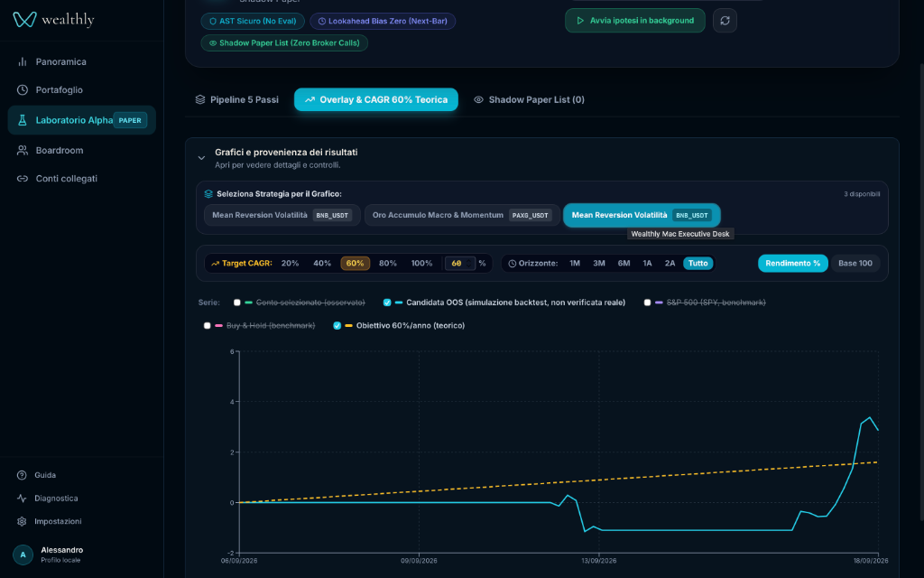Switch chart to Base 100 mode
Screen dimensions: 924x578
click(855, 263)
